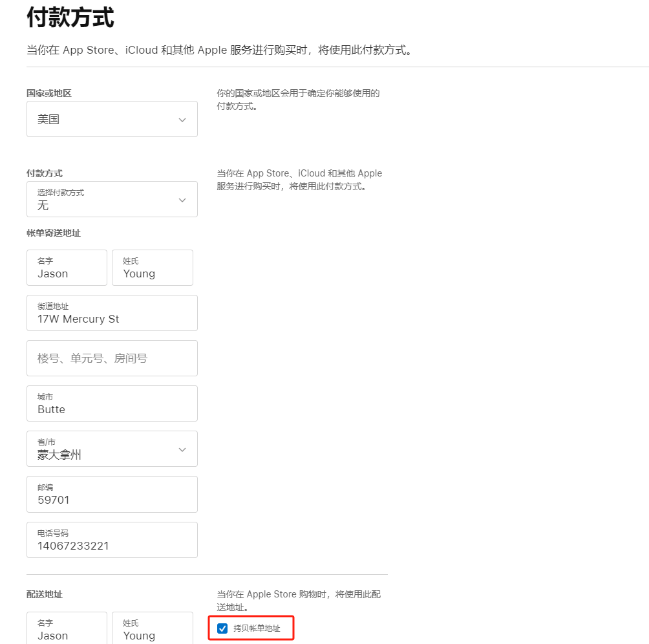Viewport: 649px width, 644px height.
Task: Click the 配送地址 姓氏 field with Young
Action: (153, 628)
